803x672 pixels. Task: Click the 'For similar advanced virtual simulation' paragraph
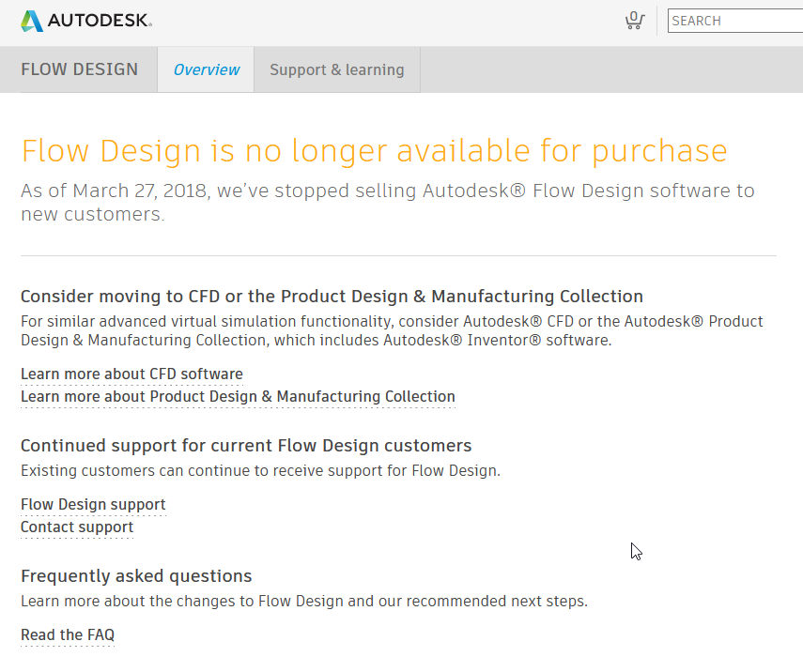[x=392, y=330]
